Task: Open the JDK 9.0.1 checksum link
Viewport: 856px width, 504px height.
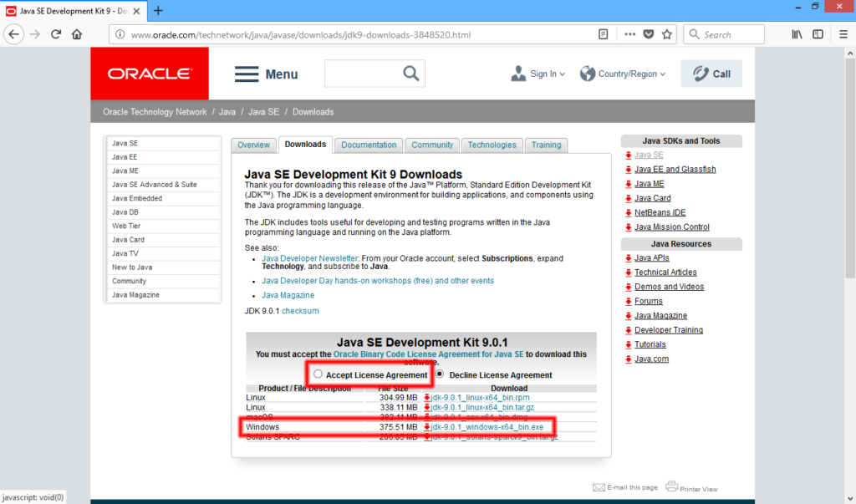Action: (x=300, y=311)
